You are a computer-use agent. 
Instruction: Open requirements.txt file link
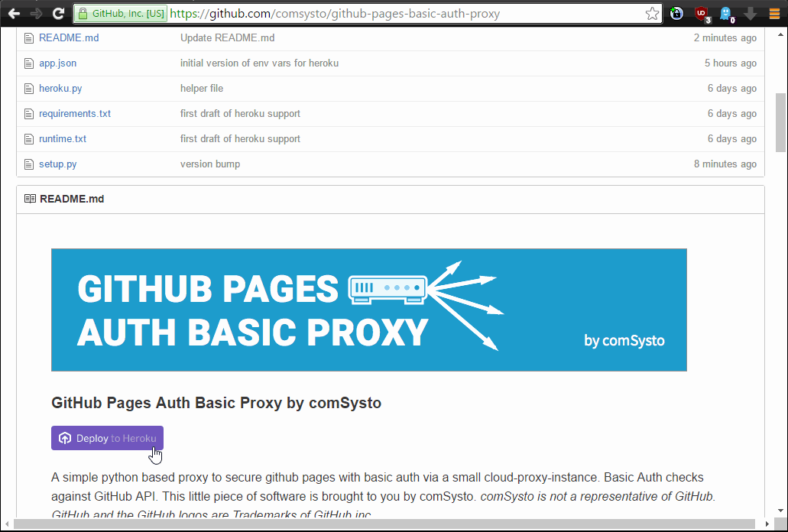pyautogui.click(x=75, y=114)
